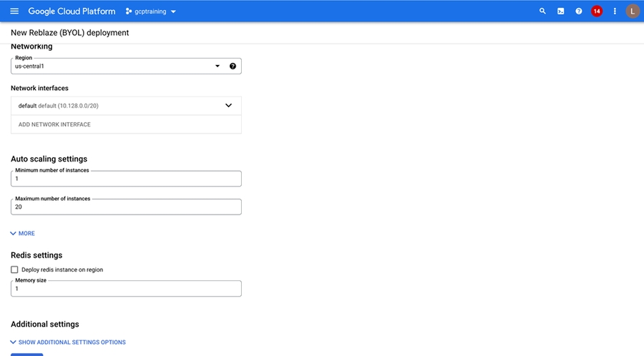Click the Region field help icon
644x356 pixels.
(233, 66)
